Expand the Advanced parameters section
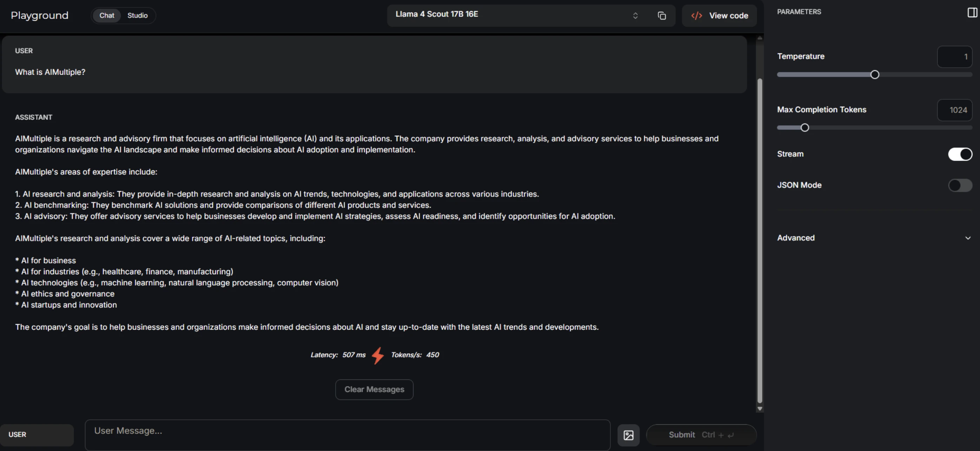 pos(874,238)
